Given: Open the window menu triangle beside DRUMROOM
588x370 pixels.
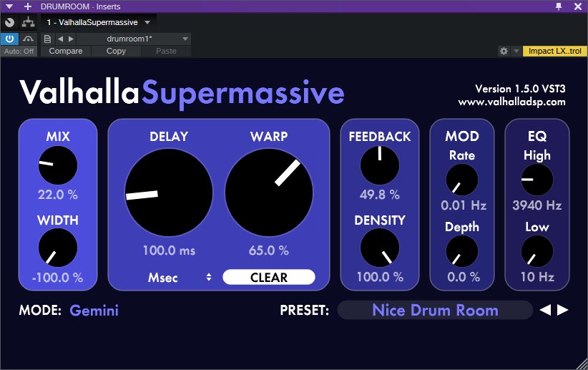Looking at the screenshot, I should (x=9, y=6).
